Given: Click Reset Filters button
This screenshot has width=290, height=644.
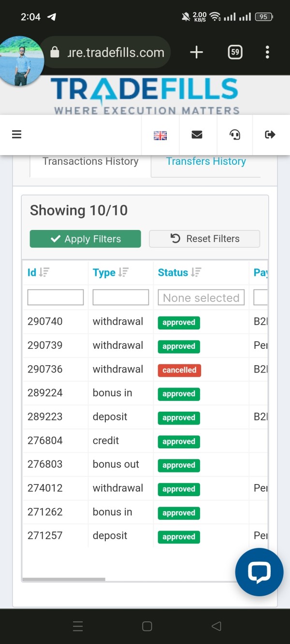Looking at the screenshot, I should pos(204,239).
